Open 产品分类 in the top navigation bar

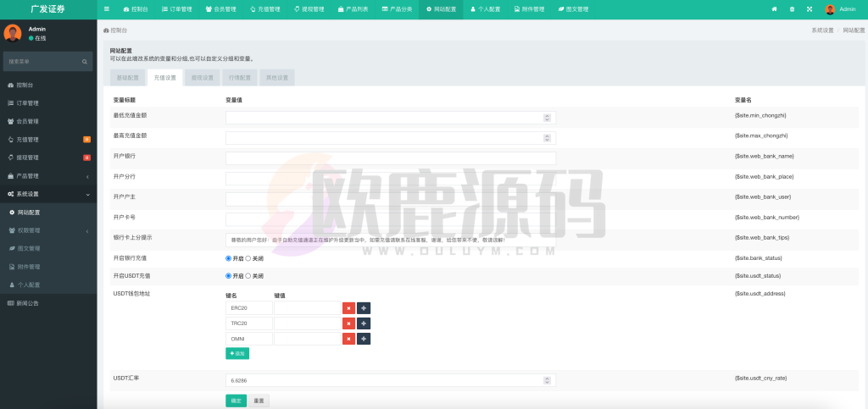pos(397,9)
